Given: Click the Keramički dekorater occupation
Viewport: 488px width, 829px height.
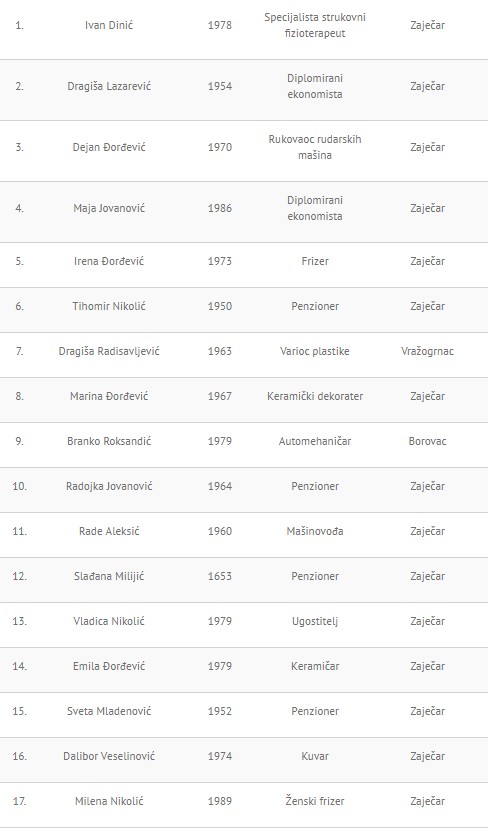Looking at the screenshot, I should [315, 396].
